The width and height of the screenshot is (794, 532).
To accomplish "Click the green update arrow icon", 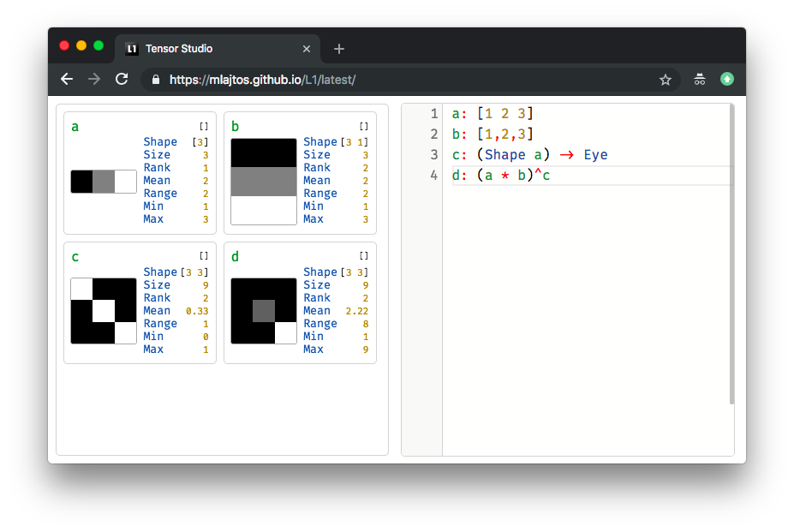I will [727, 79].
